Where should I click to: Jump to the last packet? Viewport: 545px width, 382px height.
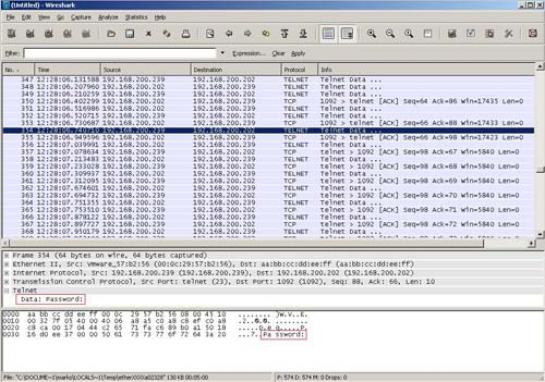pyautogui.click(x=303, y=34)
